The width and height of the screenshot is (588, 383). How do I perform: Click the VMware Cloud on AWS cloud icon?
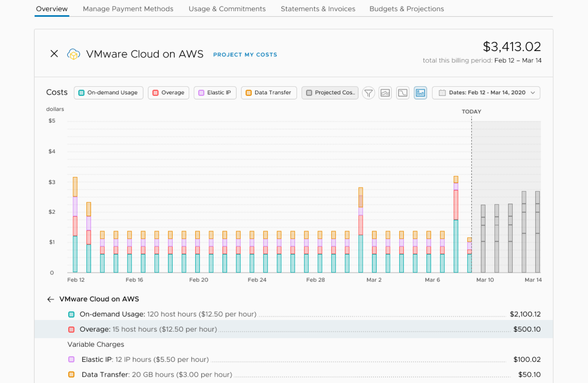[x=74, y=54]
